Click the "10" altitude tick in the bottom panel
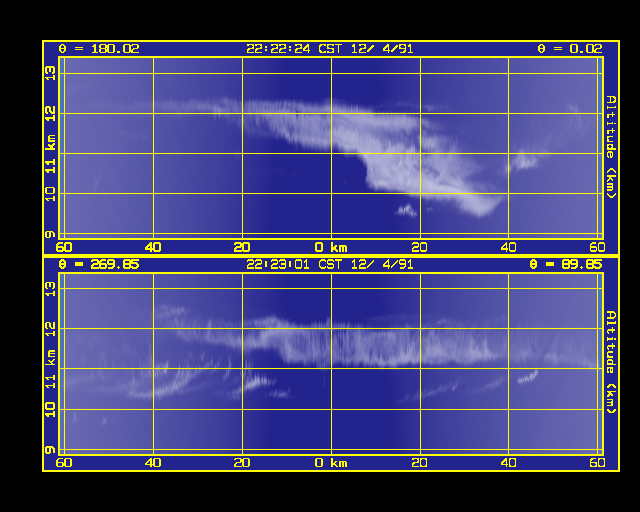The height and width of the screenshot is (512, 640). tap(50, 410)
